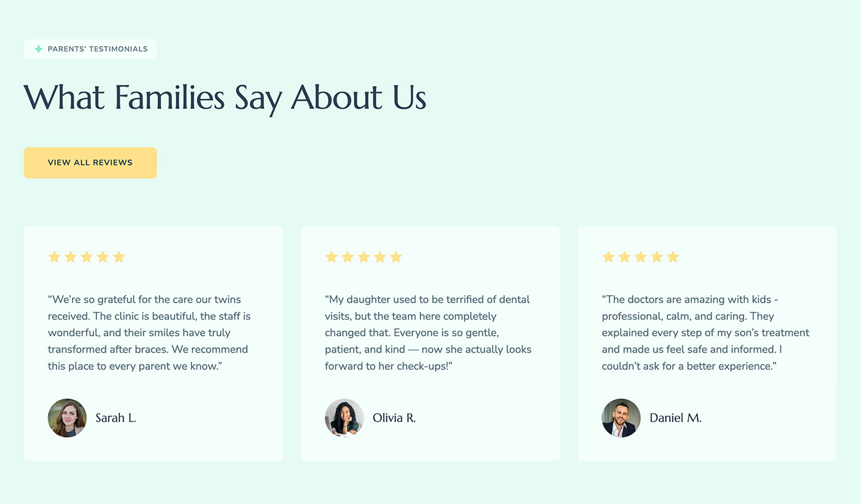Select Olivia's testimonial card
Screen dimensions: 861x504
(430, 343)
